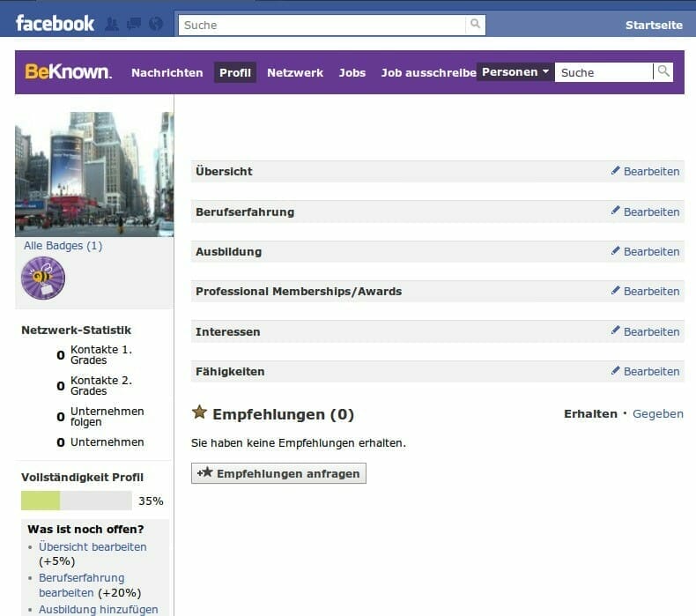Click the pencil icon beside Übersicht
This screenshot has width=696, height=616.
click(616, 171)
